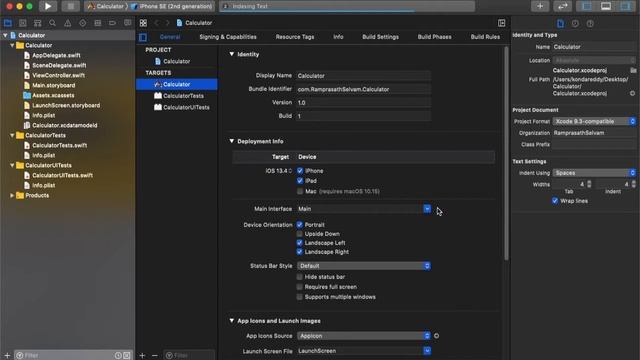The height and width of the screenshot is (360, 640).
Task: Collapse the CalculatorUITests folder
Action: (x=12, y=165)
